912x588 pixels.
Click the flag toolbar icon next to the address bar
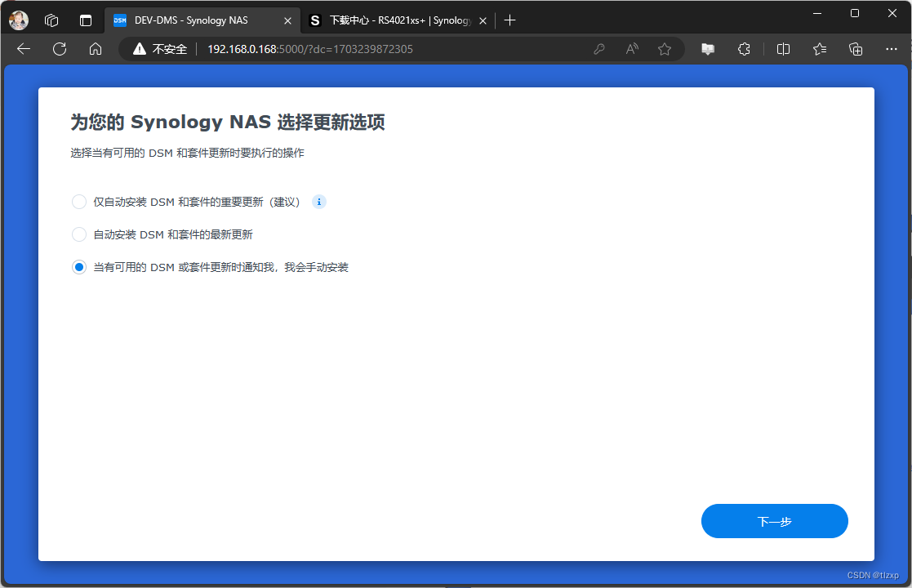[708, 49]
